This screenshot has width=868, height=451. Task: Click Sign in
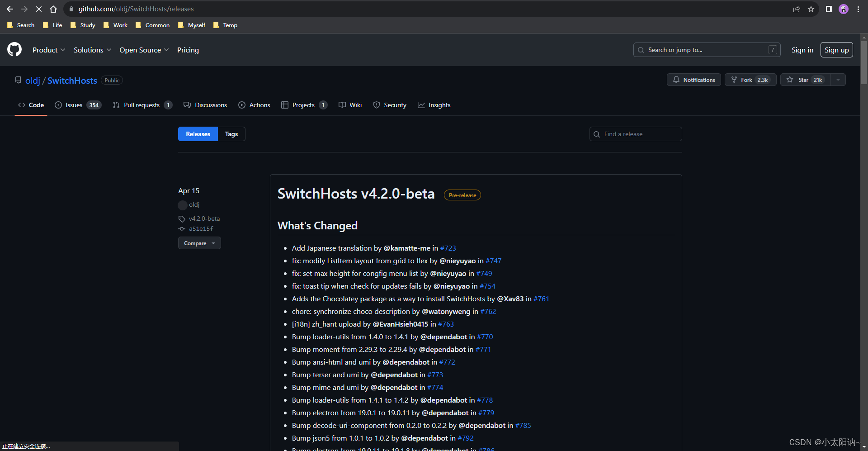click(802, 50)
